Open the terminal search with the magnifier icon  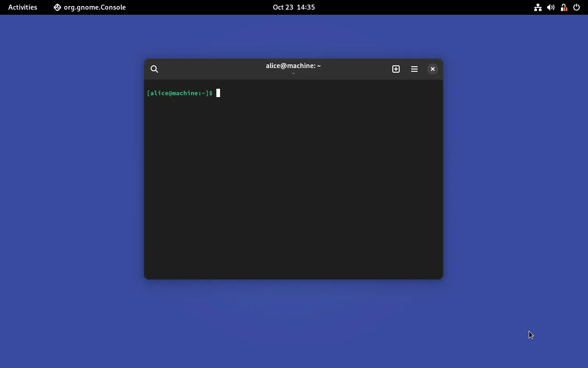(154, 69)
